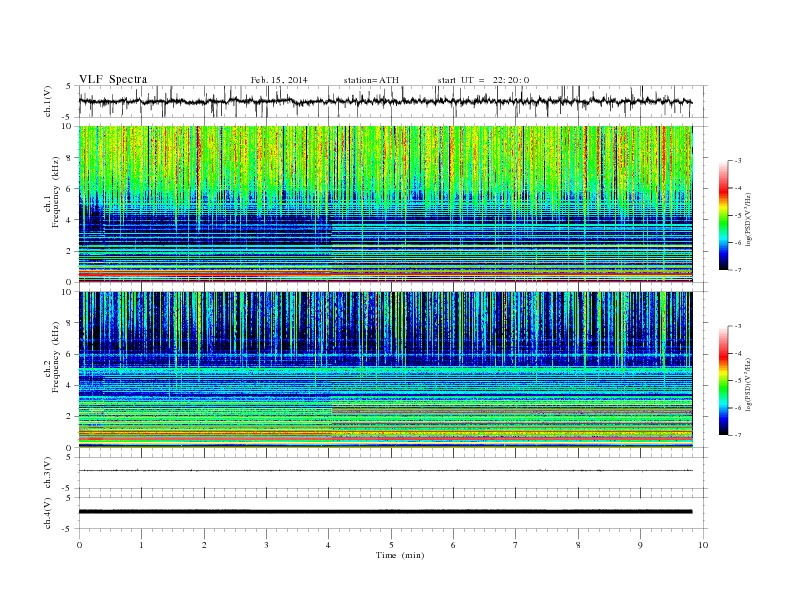The height and width of the screenshot is (612, 792).
Task: Click the "ch.4(V)" axis label
Action: [x=48, y=513]
